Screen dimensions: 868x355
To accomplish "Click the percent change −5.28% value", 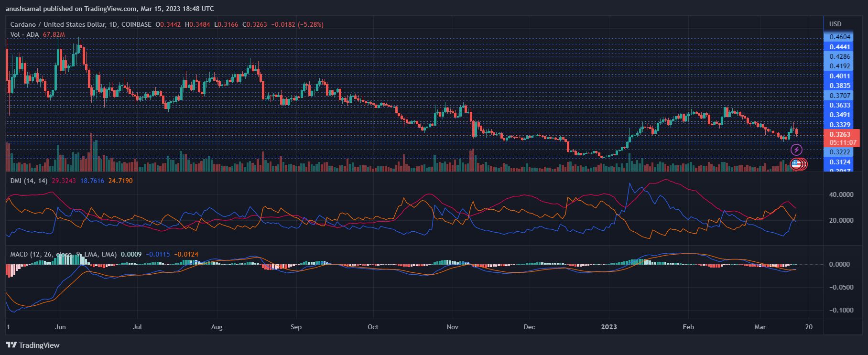I will pos(311,24).
